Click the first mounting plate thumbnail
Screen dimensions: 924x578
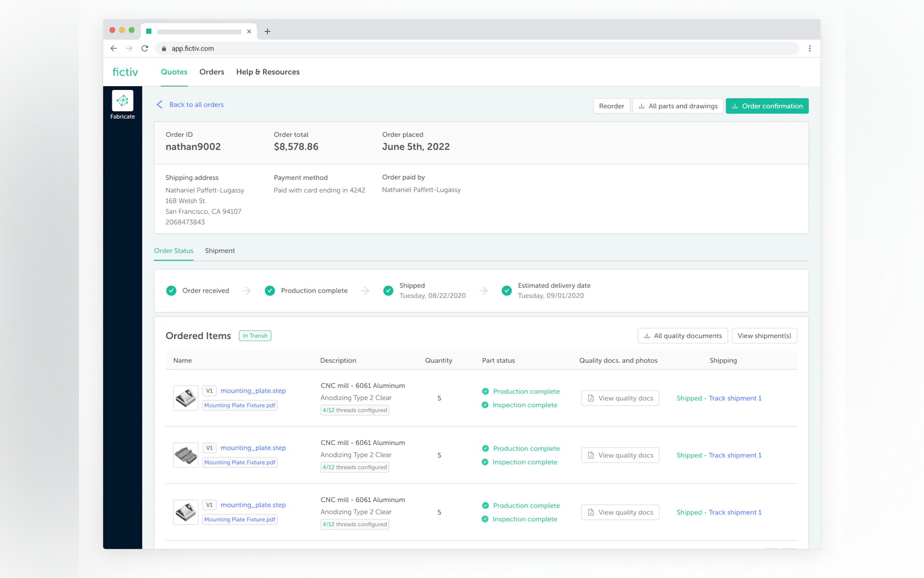186,397
